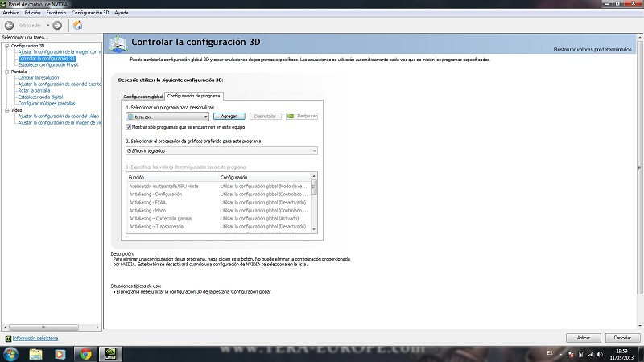
Task: Click the network signal tray icon
Action: (x=590, y=354)
